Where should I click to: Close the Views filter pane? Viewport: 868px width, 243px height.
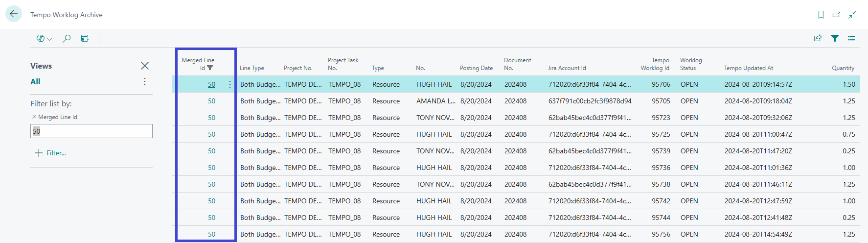pos(145,66)
